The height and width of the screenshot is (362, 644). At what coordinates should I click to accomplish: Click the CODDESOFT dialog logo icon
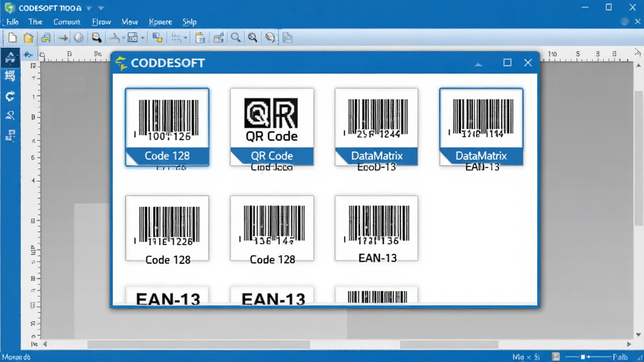click(x=121, y=63)
